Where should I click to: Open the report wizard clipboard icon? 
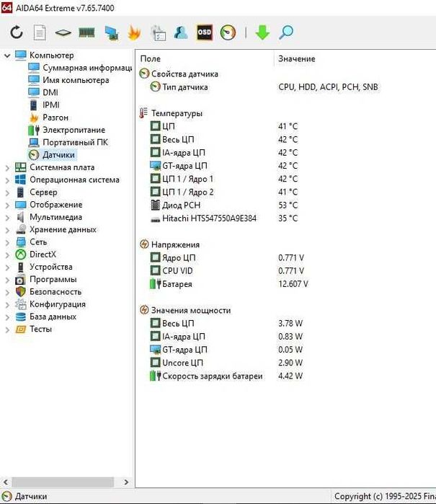pyautogui.click(x=158, y=32)
